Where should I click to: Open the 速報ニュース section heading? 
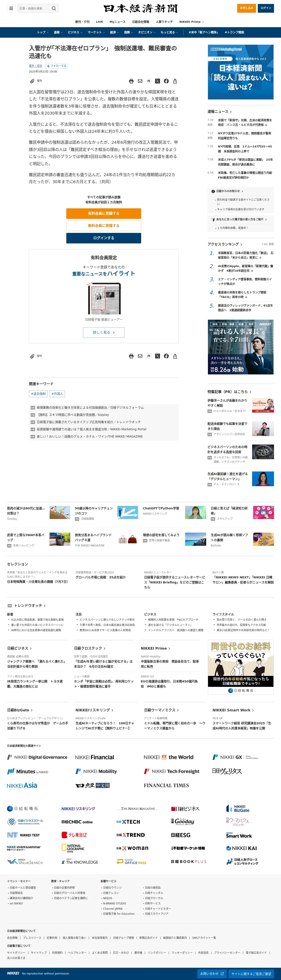(x=220, y=112)
